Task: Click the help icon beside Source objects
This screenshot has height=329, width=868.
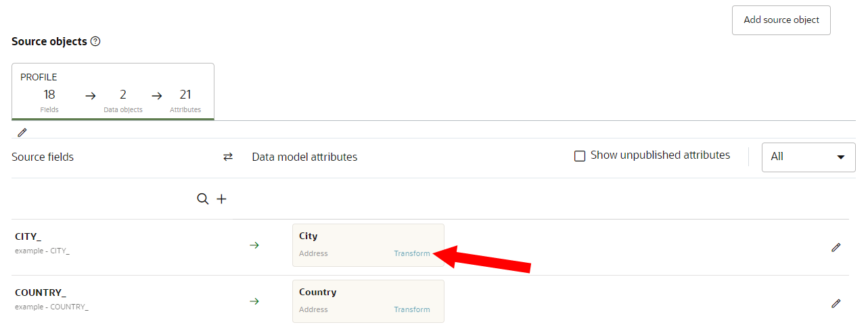Action: click(95, 42)
